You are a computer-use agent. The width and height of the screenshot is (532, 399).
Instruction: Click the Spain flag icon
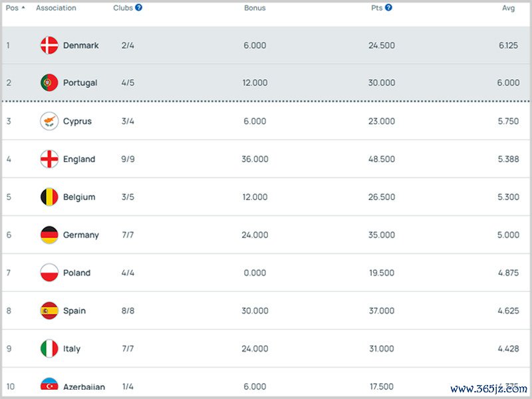(x=49, y=311)
